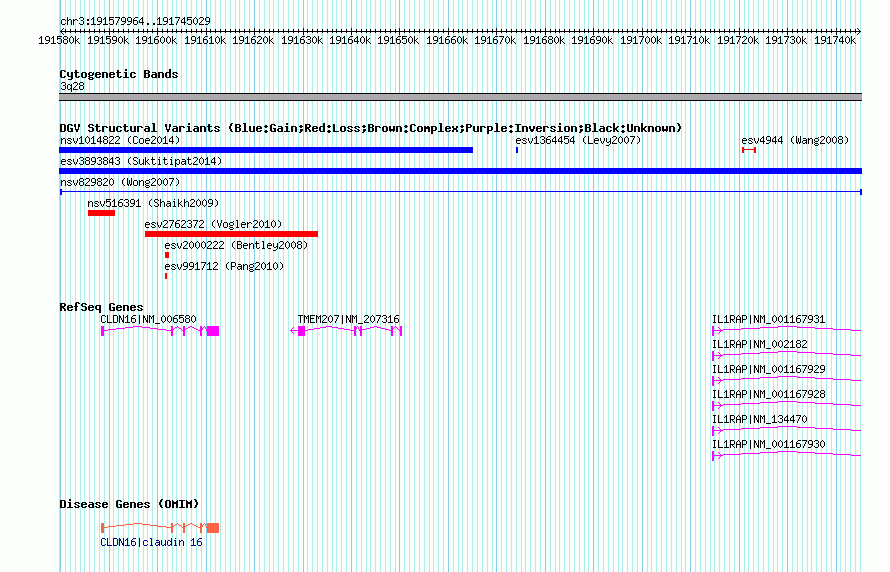Screen dimensions: 890x572
Task: Click the IL1RAP|NM_001167931 label
Action: (x=769, y=319)
